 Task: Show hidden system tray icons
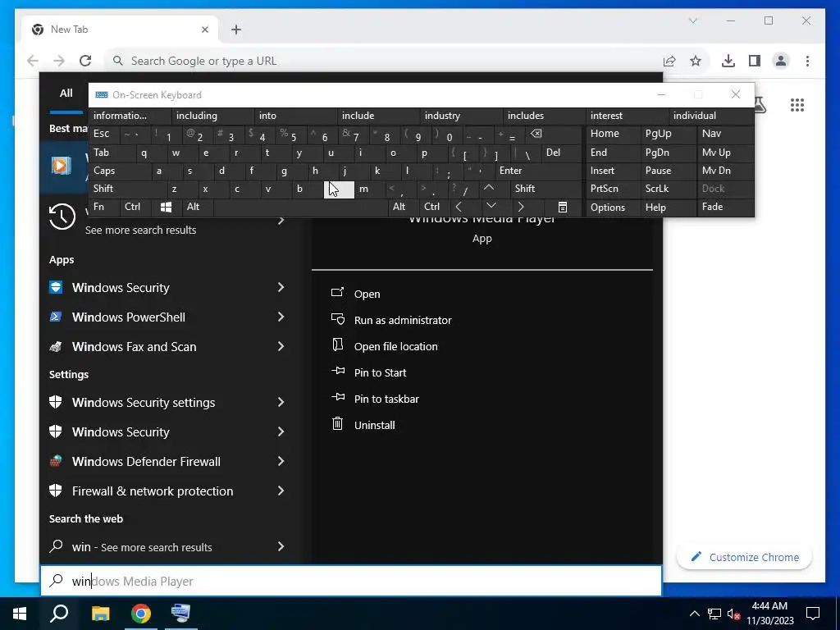(x=694, y=614)
